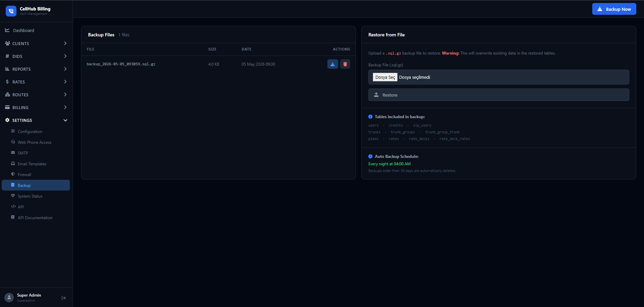Viewport: 644px width, 307px height.
Task: Click the System Status heartbeat icon
Action: [x=13, y=196]
